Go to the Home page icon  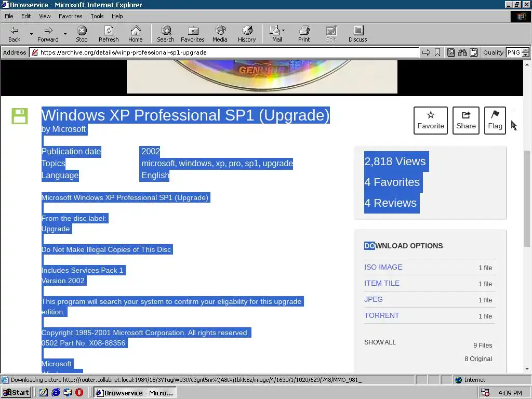tap(136, 34)
